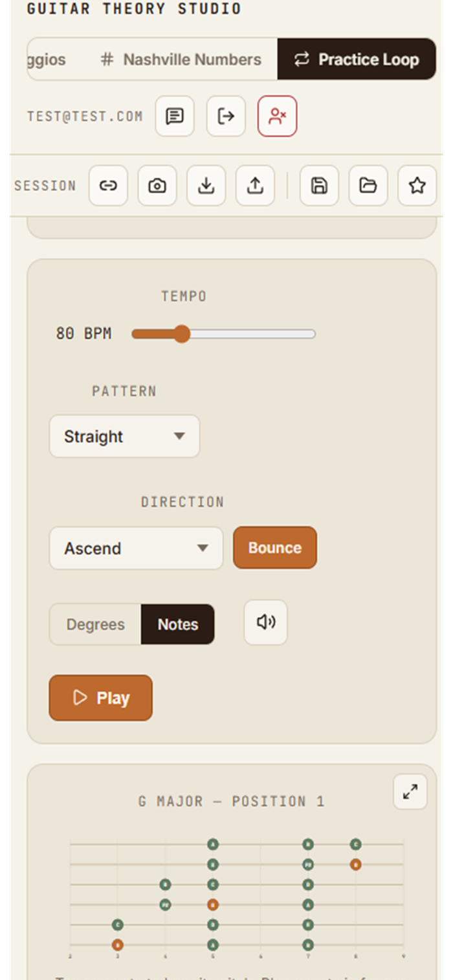Switch label display to Degrees
The image size is (453, 980).
point(96,624)
